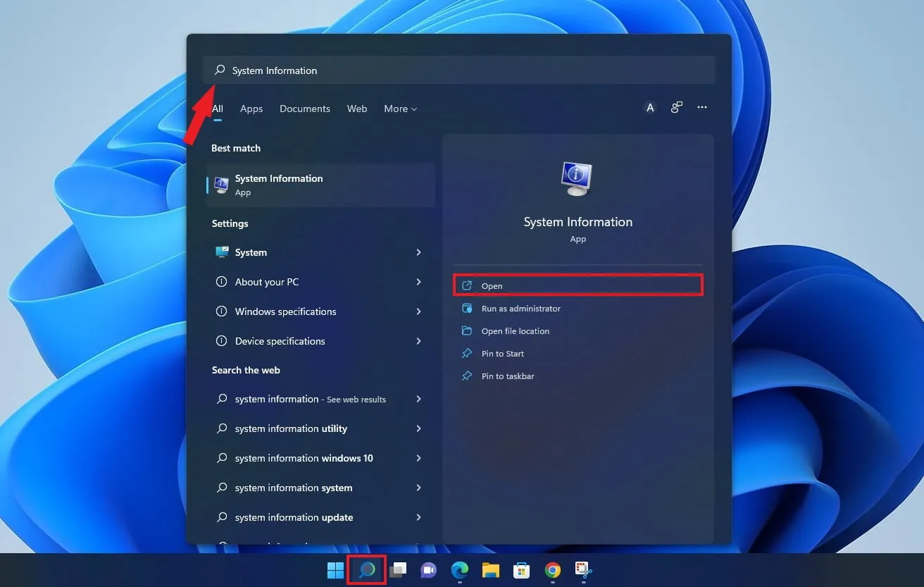Click the Search icon on the taskbar
This screenshot has width=924, height=587.
366,569
